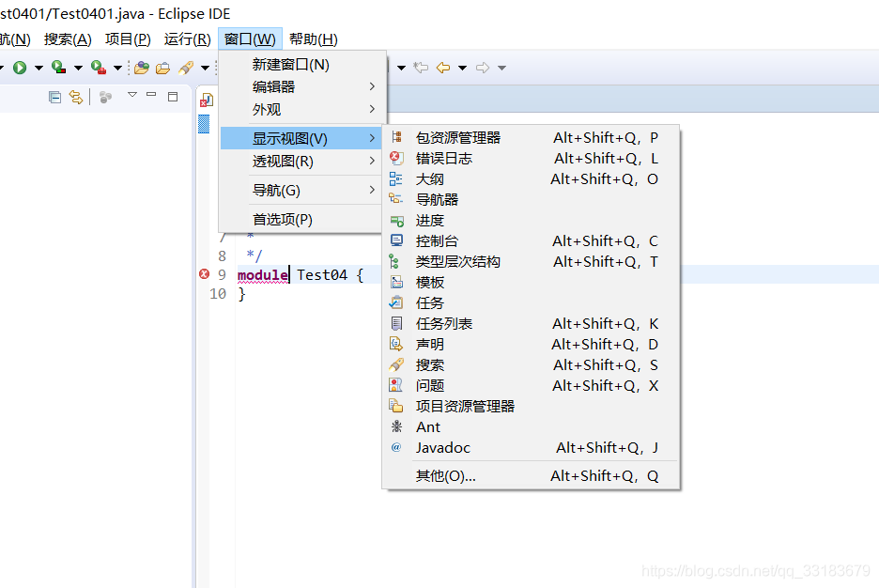Click the Open Type folder icon
This screenshot has height=588, width=879.
point(142,68)
